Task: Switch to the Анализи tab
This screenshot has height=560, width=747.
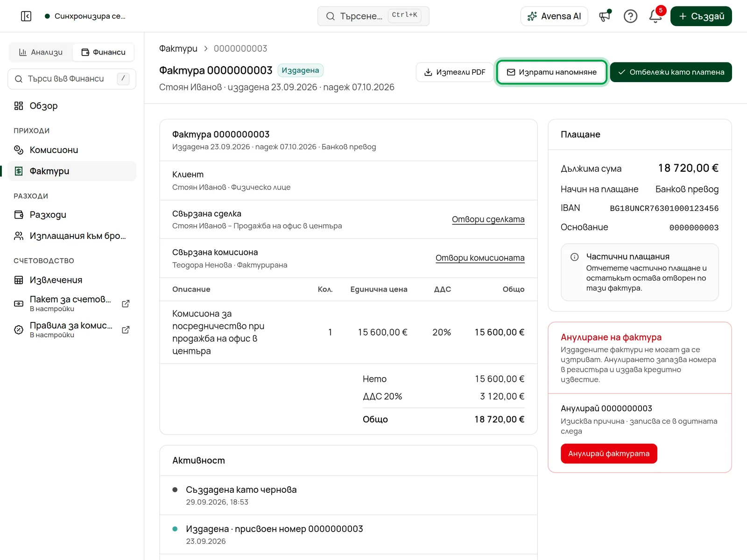Action: coord(41,52)
